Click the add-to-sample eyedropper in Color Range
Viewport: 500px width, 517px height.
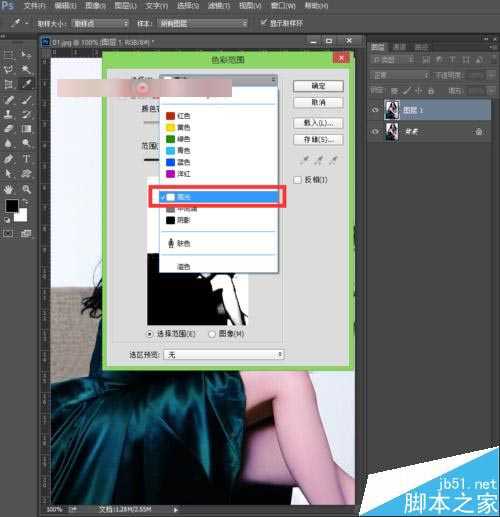(319, 160)
